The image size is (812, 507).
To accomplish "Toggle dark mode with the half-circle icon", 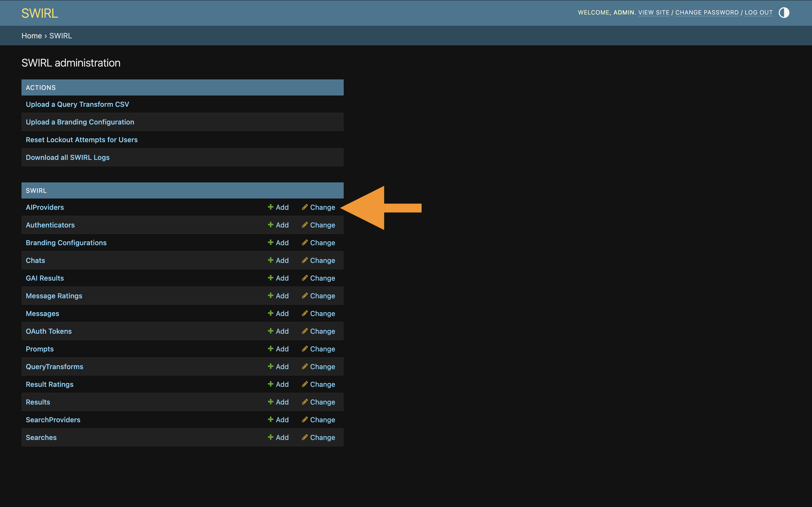I will point(784,12).
